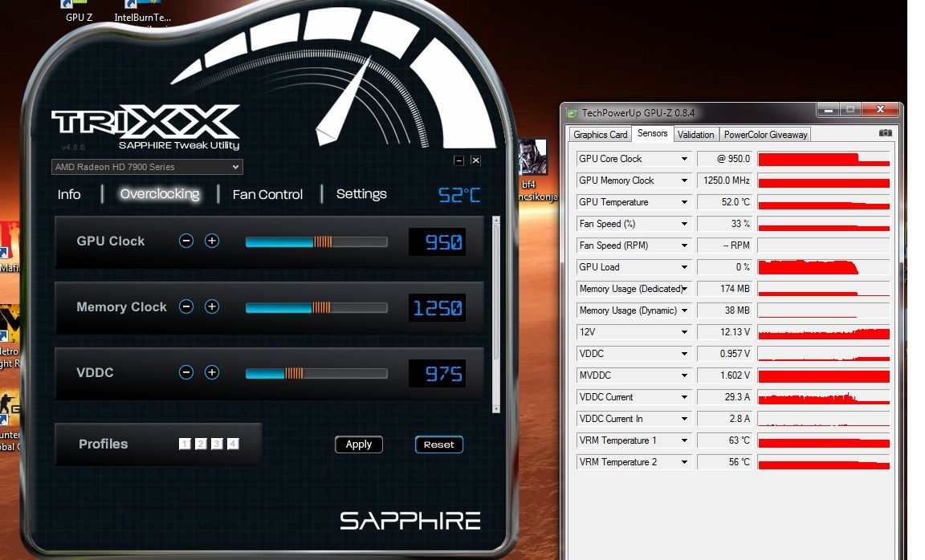This screenshot has width=925, height=560.
Task: Open the AMD Radeon HD 7900 Series dropdown
Action: pos(147,167)
